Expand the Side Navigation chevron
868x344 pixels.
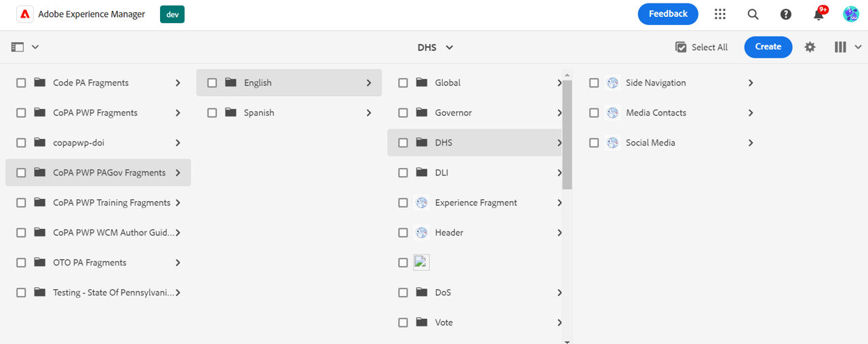[x=751, y=83]
